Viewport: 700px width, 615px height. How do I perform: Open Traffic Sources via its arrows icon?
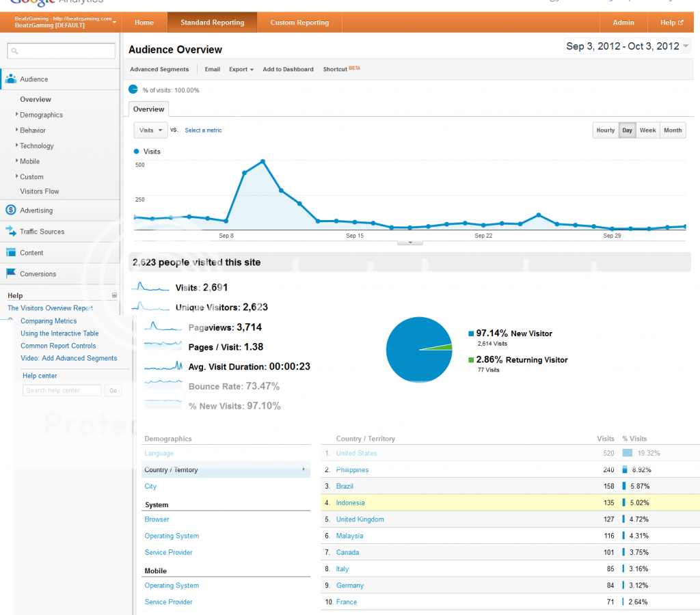pos(11,232)
